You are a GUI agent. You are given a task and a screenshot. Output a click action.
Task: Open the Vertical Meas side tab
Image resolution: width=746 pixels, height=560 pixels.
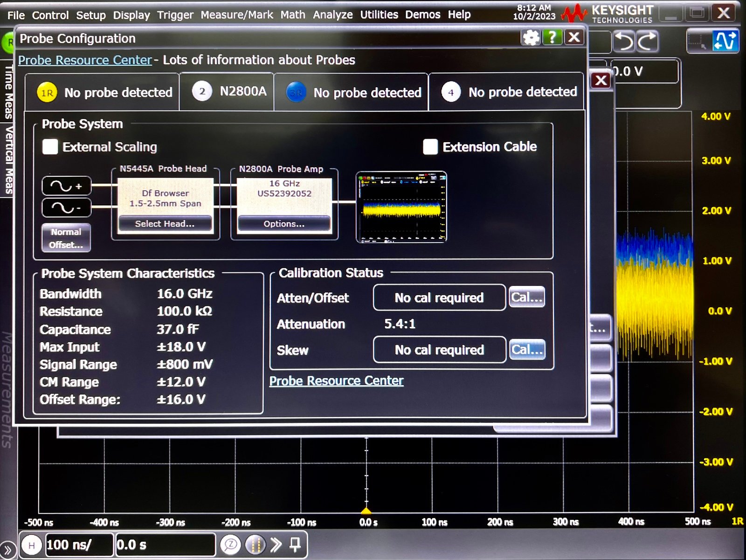(8, 160)
